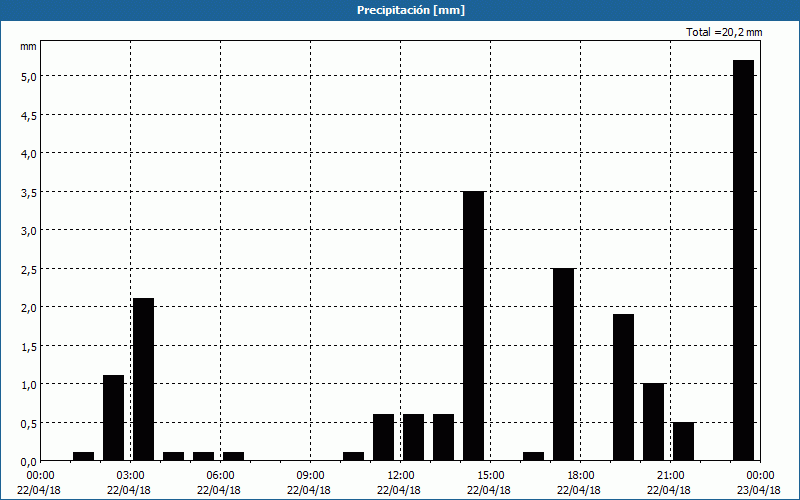This screenshot has height=500, width=800.
Task: Click the "mm" unit label on the y-axis
Action: coord(28,46)
